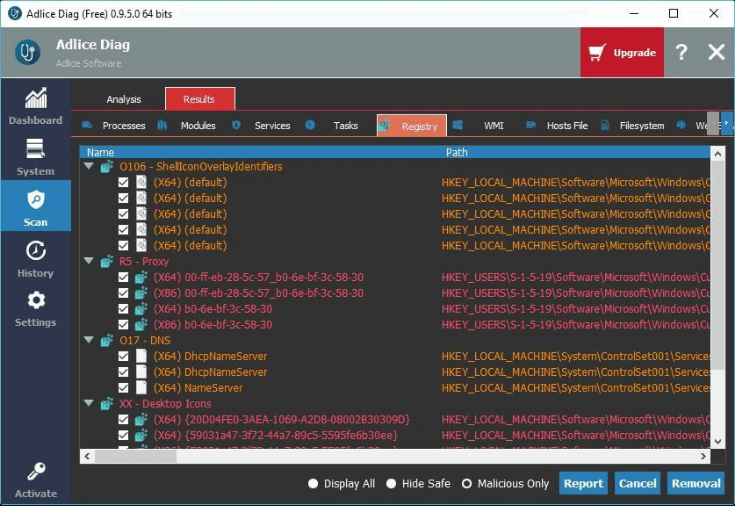Screen dimensions: 735x506
Task: Click the Adlice Diag logo icon
Action: pos(28,53)
